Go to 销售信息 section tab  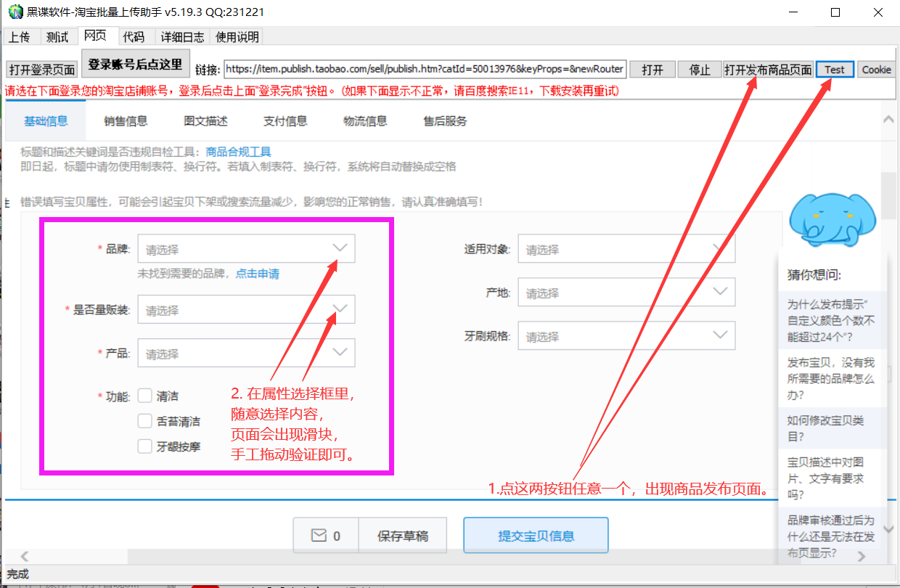pyautogui.click(x=126, y=121)
